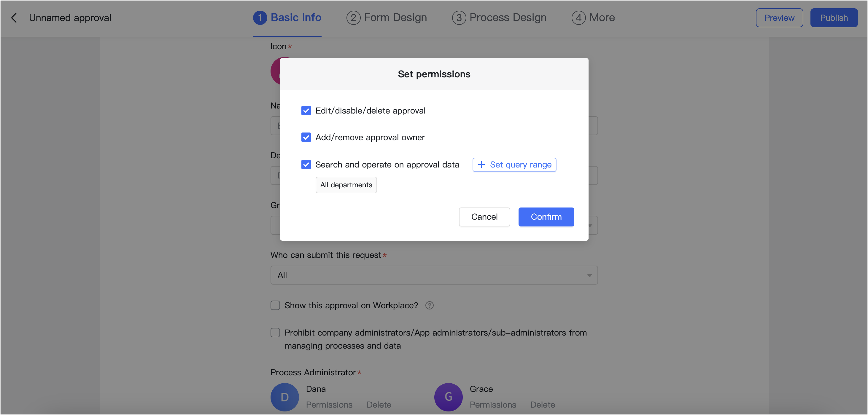Click Grace's avatar circle
The image size is (868, 415).
[x=448, y=397]
